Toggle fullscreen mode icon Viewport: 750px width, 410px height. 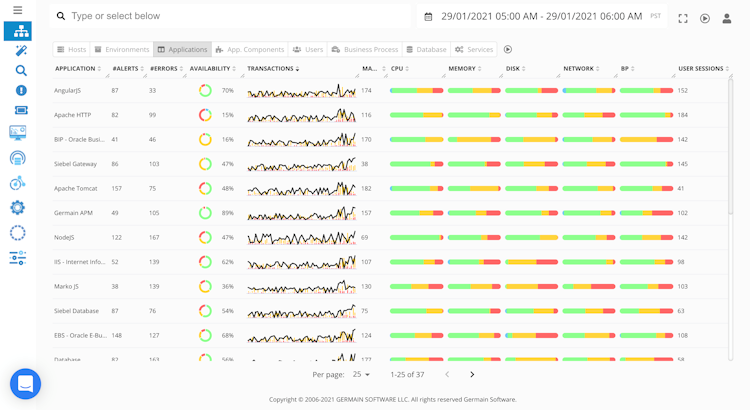point(683,18)
